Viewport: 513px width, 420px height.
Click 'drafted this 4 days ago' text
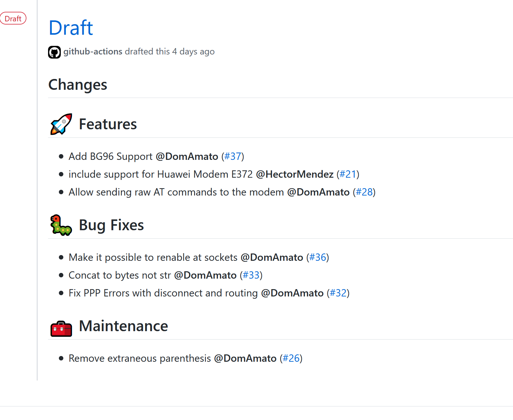[170, 51]
